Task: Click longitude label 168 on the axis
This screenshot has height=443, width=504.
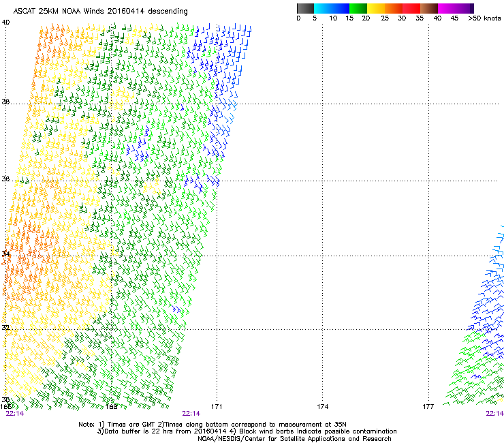Action: coord(111,407)
